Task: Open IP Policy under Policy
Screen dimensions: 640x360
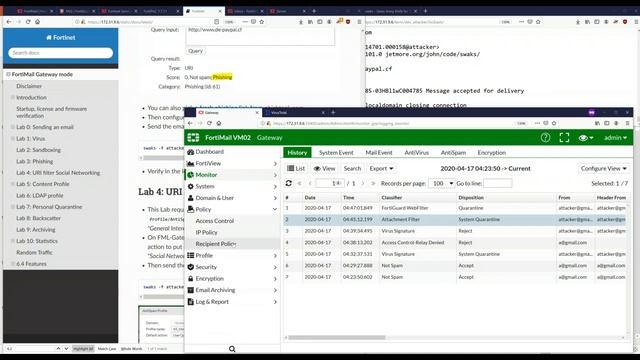Action: (206, 232)
